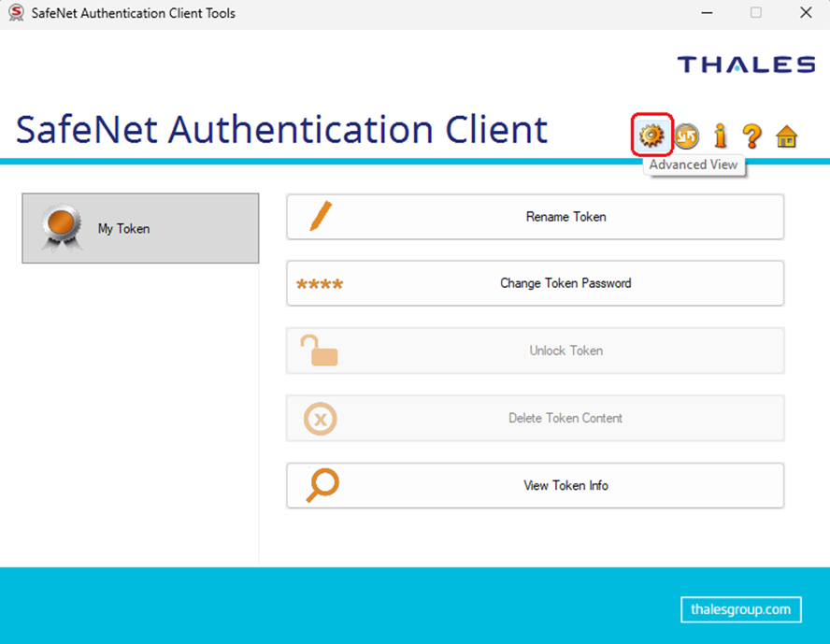The height and width of the screenshot is (644, 830).
Task: Click the View Token Info button
Action: [536, 485]
